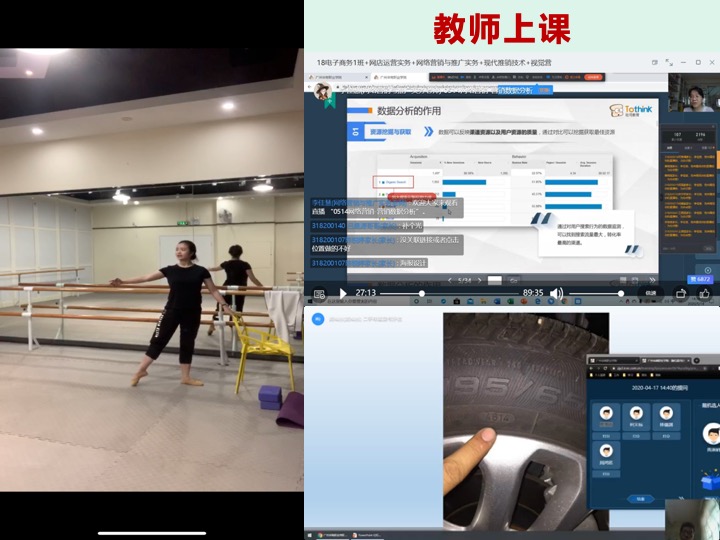
Task: Select the third student avatar card
Action: tap(665, 418)
